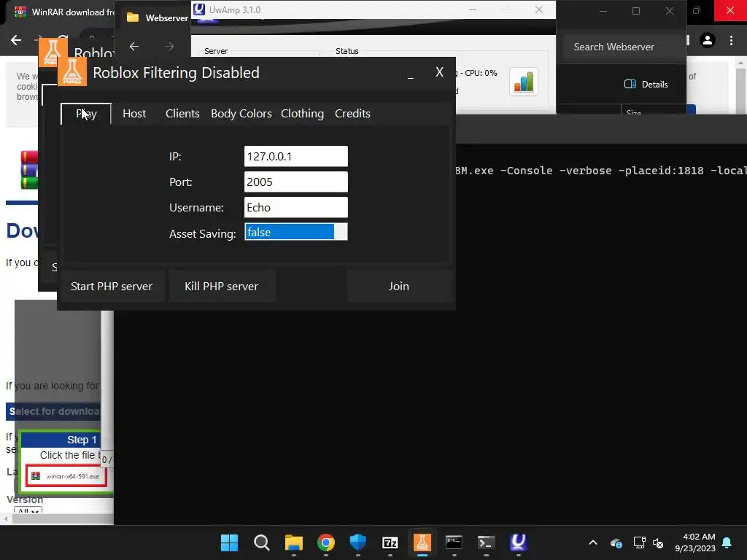Click the orange RFD flask logo icon
The width and height of the screenshot is (747, 560).
(x=72, y=72)
